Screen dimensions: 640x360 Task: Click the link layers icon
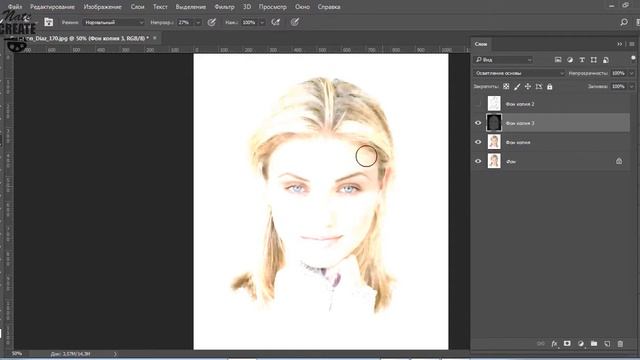541,344
